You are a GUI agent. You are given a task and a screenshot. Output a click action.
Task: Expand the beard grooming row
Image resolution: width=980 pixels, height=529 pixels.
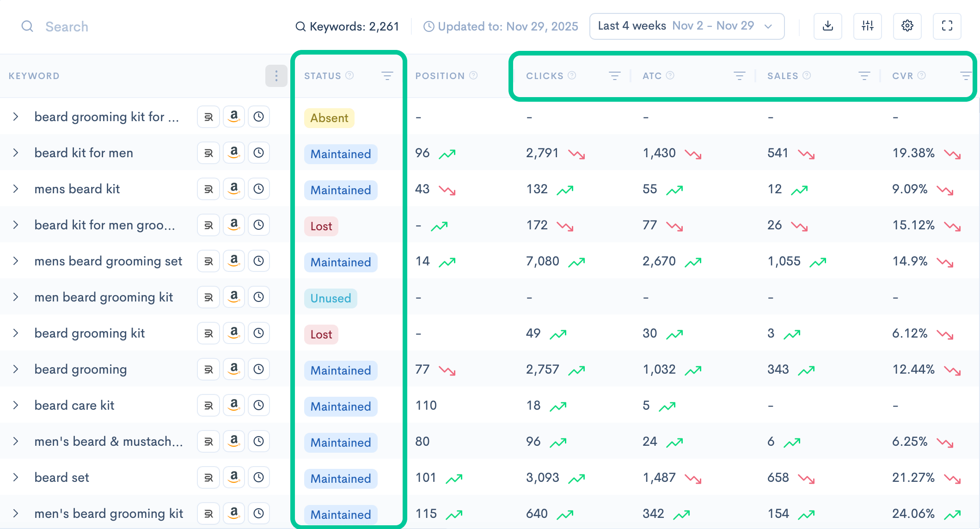[16, 369]
